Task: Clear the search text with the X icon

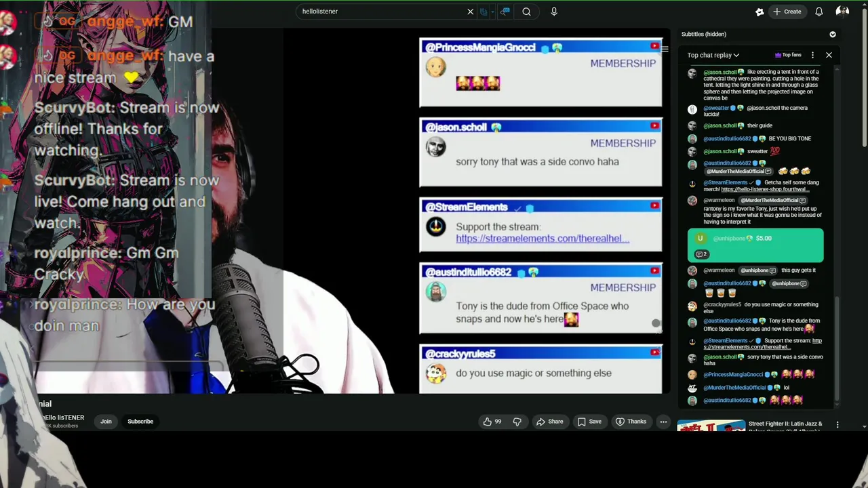Action: click(x=470, y=12)
